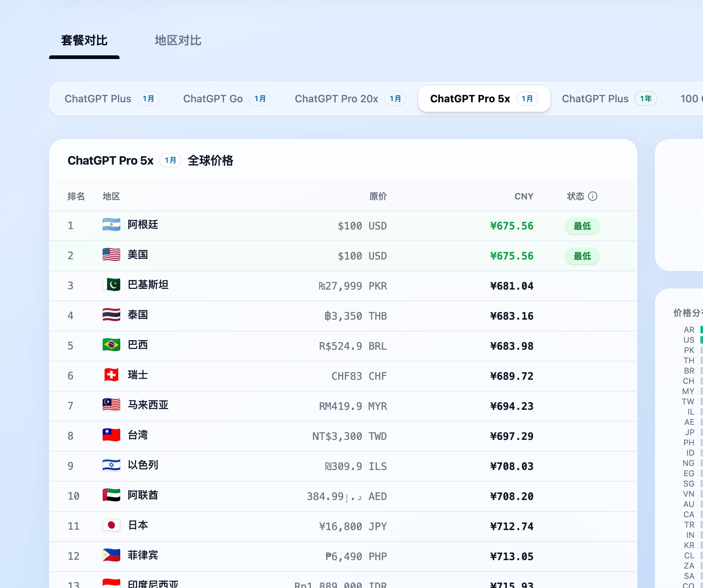
Task: Click the Pakistan flag icon
Action: [x=111, y=285]
